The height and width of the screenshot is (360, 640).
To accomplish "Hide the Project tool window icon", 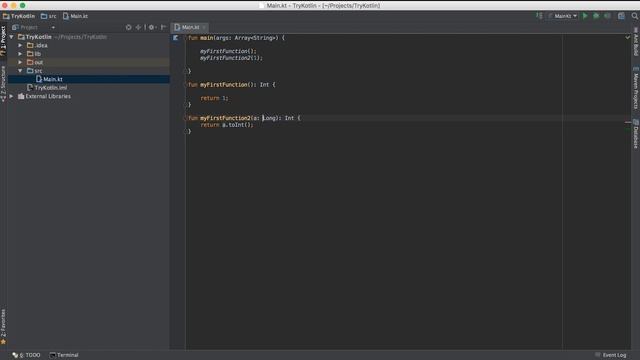I will 163,27.
